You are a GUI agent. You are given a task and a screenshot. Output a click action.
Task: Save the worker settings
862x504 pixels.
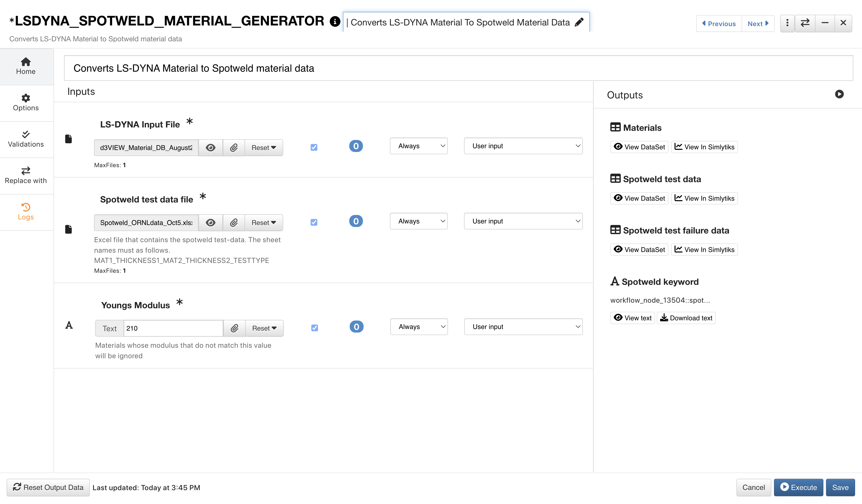coord(840,487)
